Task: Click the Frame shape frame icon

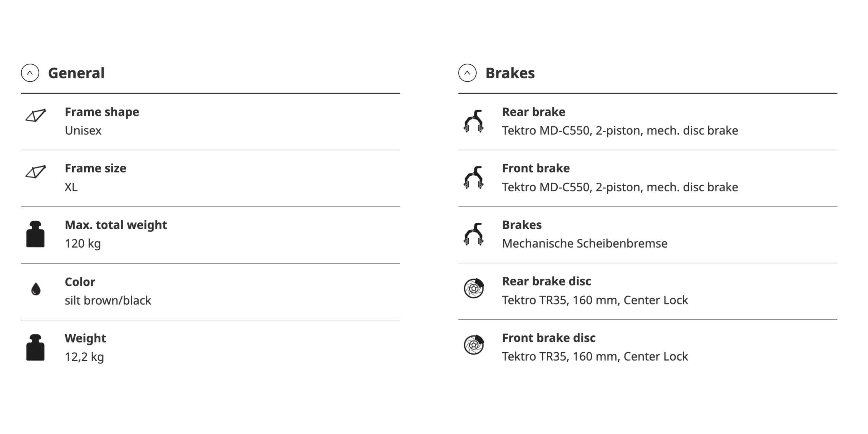Action: 36,115
